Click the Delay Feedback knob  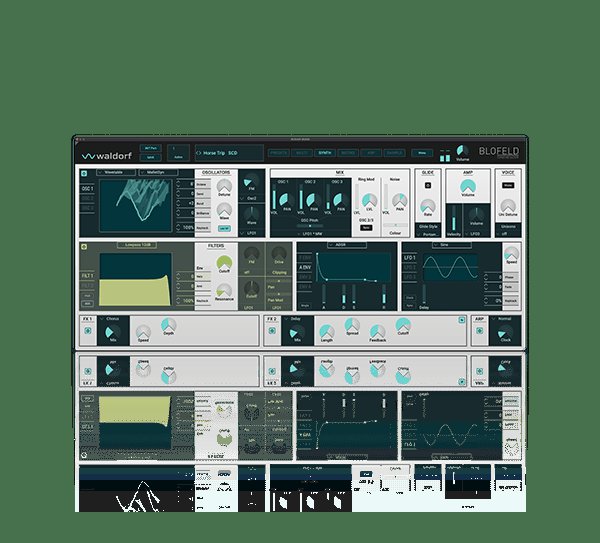pos(378,330)
